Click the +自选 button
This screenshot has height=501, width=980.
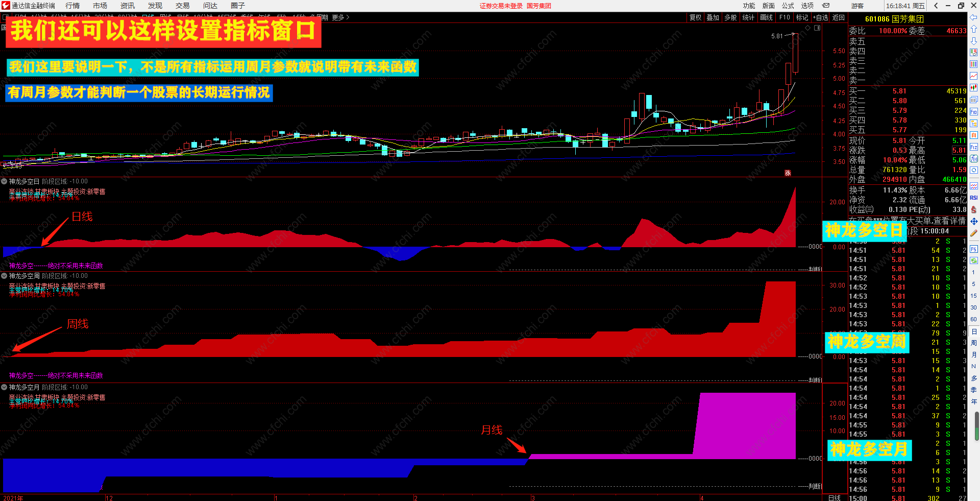[821, 17]
